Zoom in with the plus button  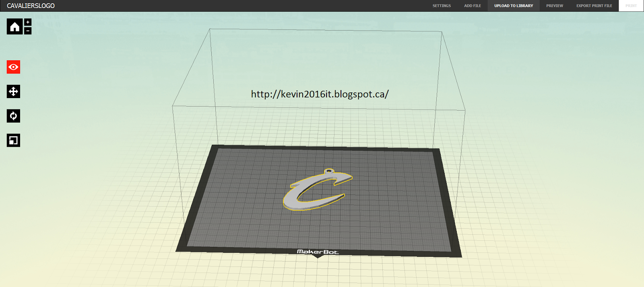click(28, 22)
